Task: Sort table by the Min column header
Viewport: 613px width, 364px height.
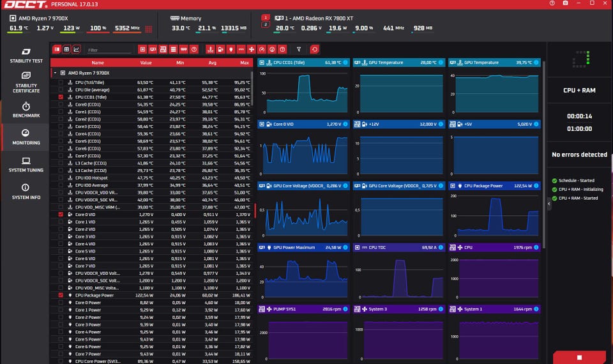Action: tap(180, 63)
